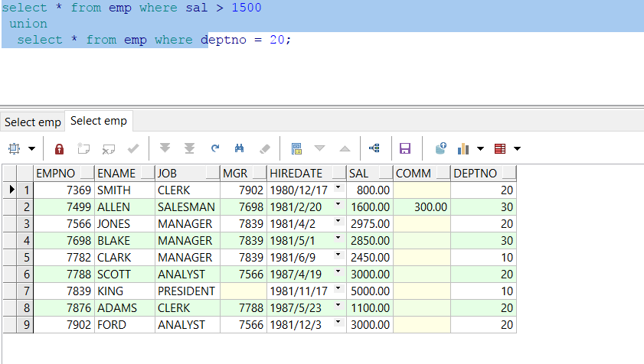Click the empty MGR cell for KING
Viewport: 644px width, 364px height.
tap(244, 291)
